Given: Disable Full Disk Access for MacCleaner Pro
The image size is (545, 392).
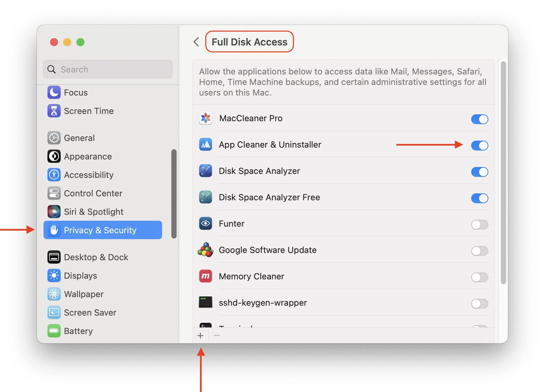Looking at the screenshot, I should (479, 119).
